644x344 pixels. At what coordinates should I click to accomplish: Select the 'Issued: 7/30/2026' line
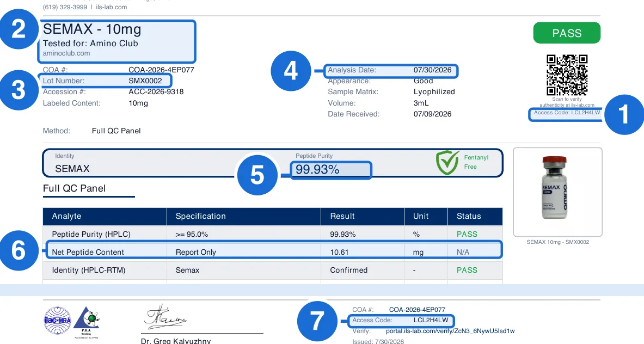[x=378, y=341]
